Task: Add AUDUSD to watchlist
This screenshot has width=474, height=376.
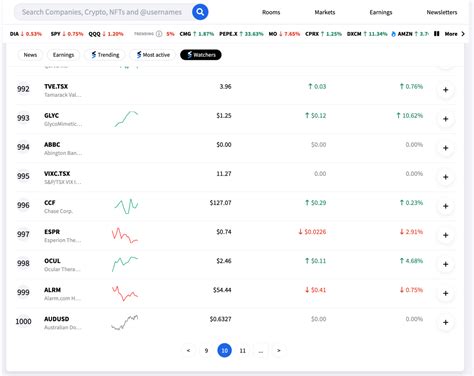Action: (x=445, y=322)
